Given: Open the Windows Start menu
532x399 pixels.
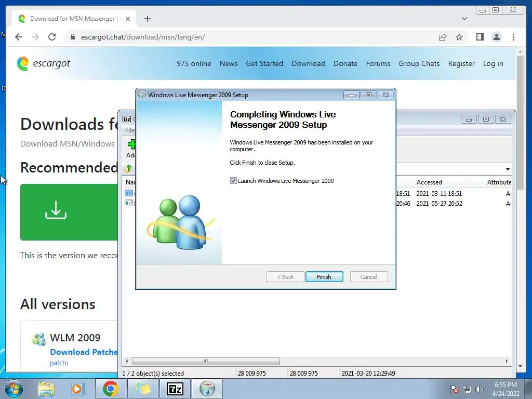Looking at the screenshot, I should point(14,389).
